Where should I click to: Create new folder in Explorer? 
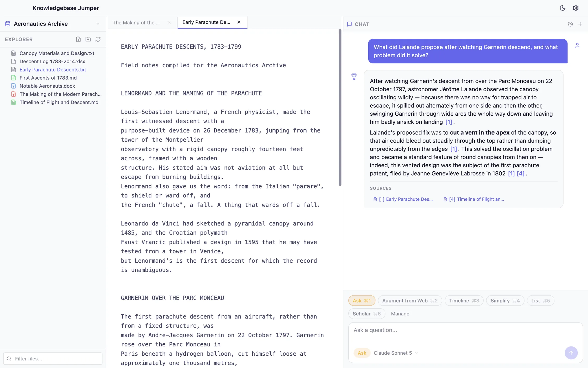tap(88, 39)
